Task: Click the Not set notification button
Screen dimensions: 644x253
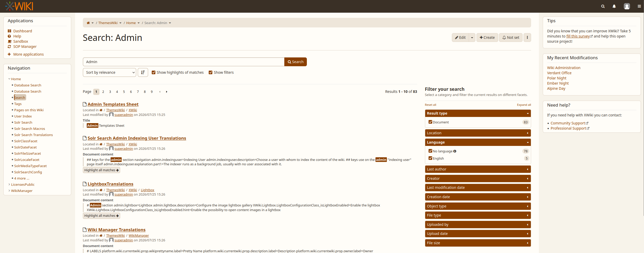Action: click(511, 38)
